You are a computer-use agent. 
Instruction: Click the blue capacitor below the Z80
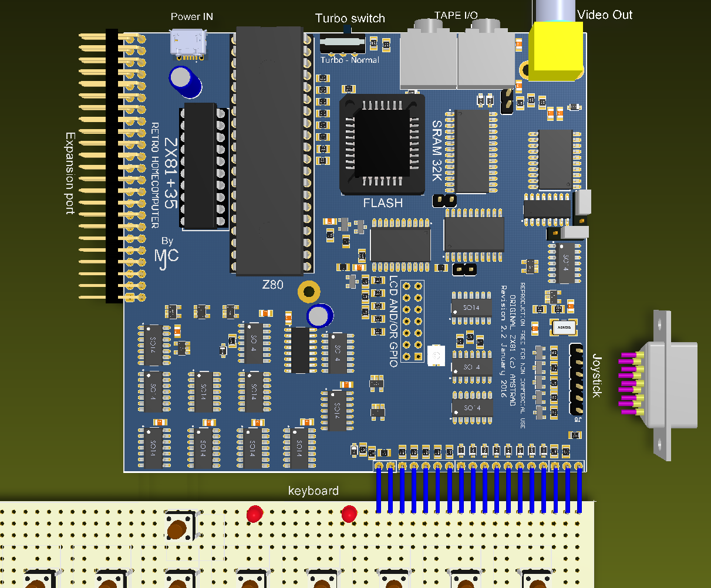click(320, 316)
